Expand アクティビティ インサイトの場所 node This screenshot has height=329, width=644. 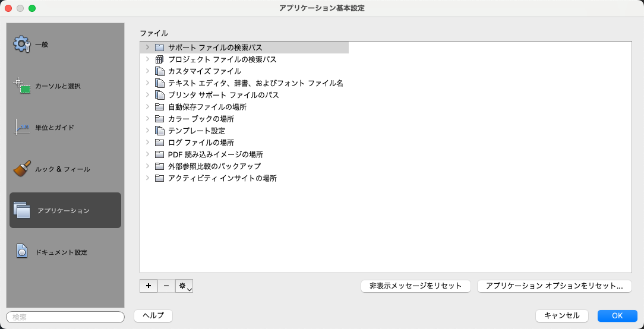147,178
